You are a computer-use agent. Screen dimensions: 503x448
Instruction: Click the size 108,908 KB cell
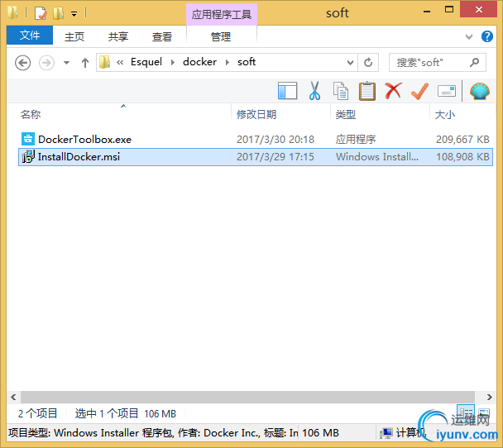point(462,157)
